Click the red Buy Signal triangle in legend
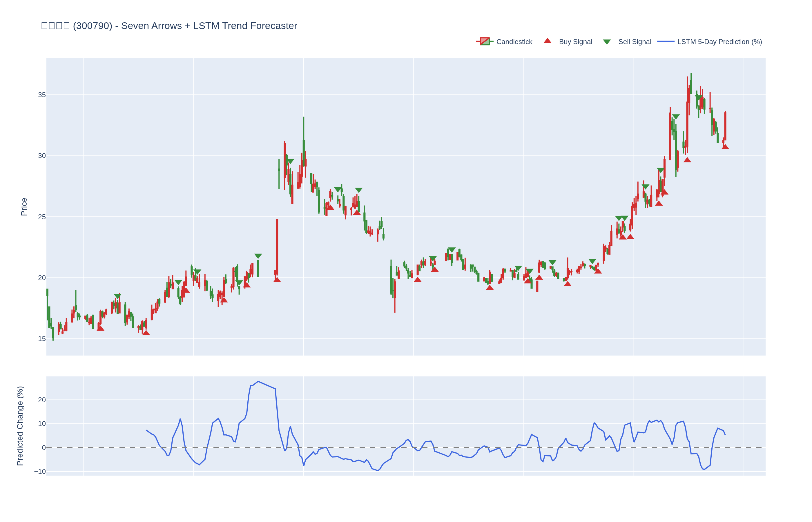 547,41
